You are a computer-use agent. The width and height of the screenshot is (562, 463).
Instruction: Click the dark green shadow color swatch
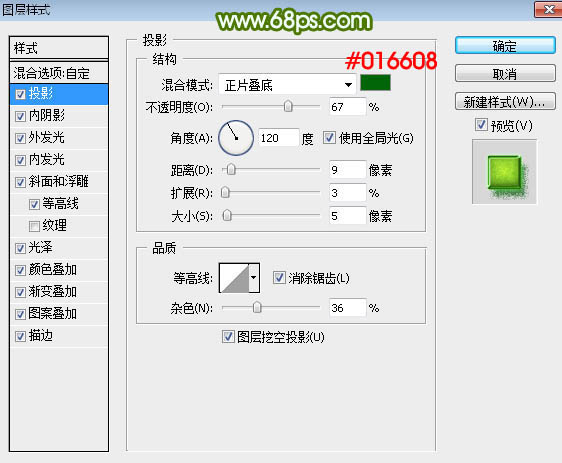coord(375,83)
